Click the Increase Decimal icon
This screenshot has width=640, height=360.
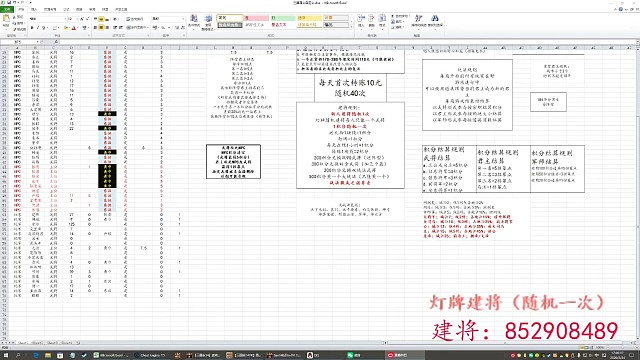[177, 28]
